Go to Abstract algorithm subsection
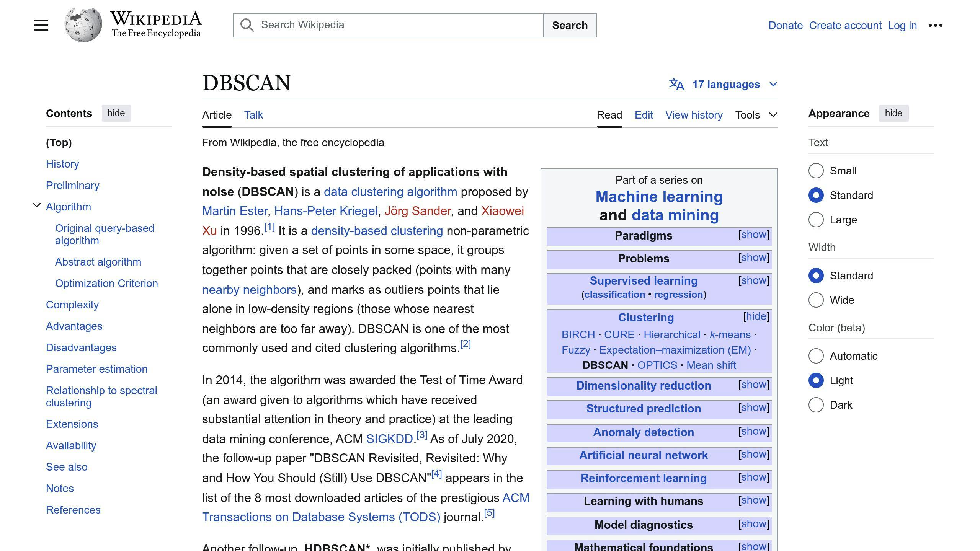This screenshot has width=980, height=551. [x=98, y=262]
